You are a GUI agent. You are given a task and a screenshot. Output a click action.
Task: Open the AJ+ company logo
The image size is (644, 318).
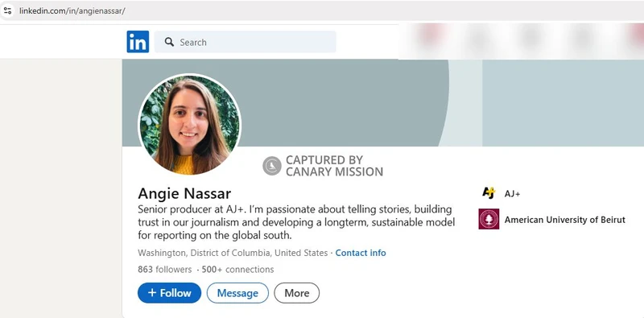489,193
